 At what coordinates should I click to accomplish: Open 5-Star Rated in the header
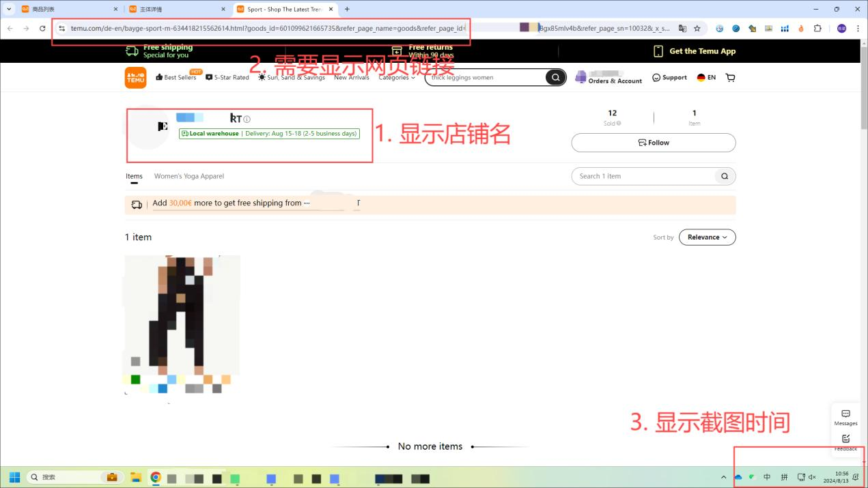227,77
